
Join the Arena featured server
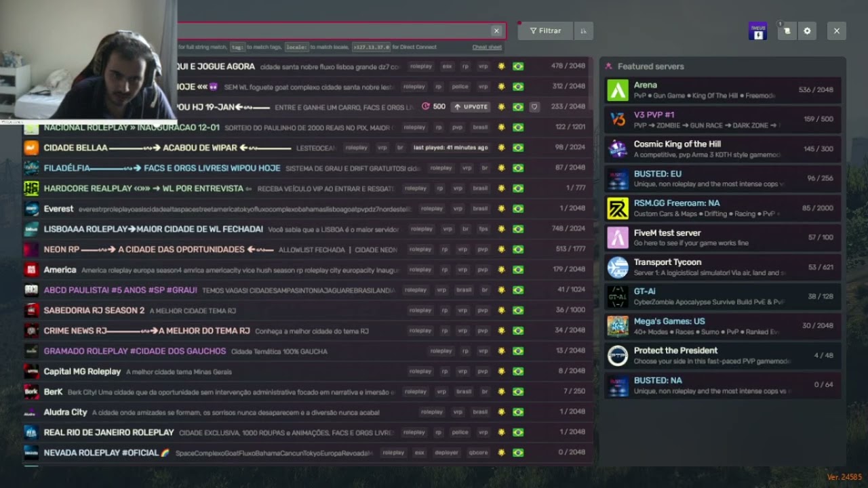point(723,90)
